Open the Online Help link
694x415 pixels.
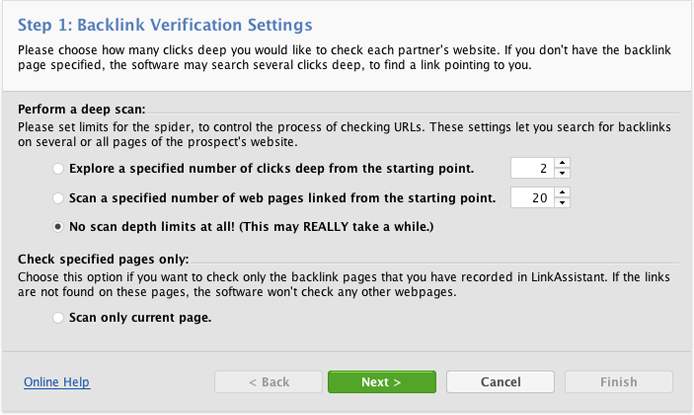click(x=57, y=382)
